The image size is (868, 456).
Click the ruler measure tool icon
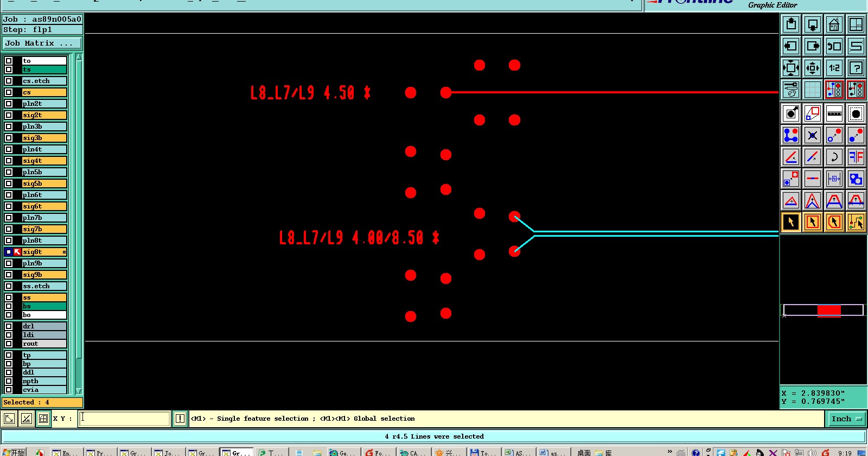(834, 113)
